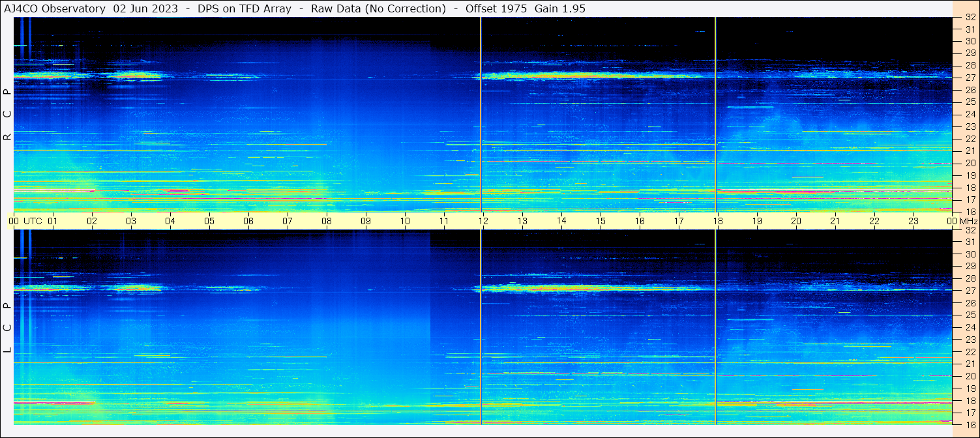Select the 07 hour tick label
980x438 pixels.
pyautogui.click(x=288, y=221)
